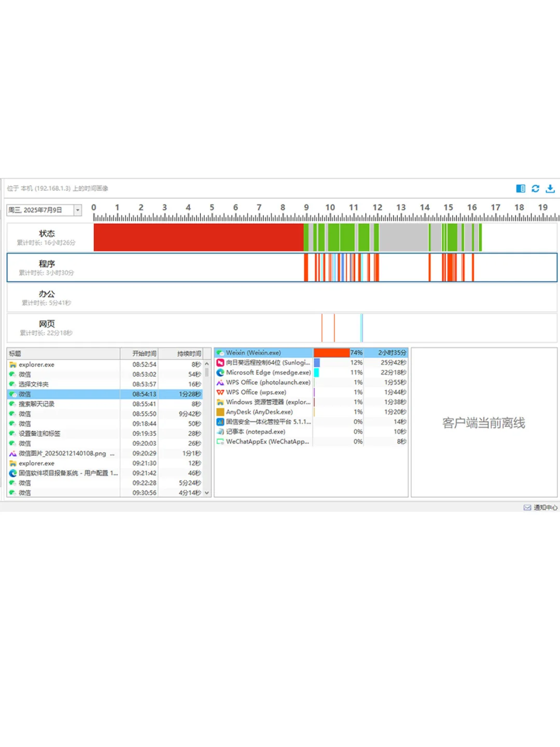Click the 微信图片_20250212140108.png file icon

(13, 453)
